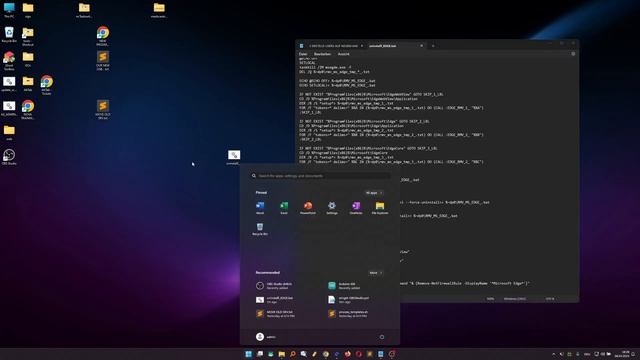Open Notepad settings gear
Viewport: 640px width, 360px height.
(x=573, y=54)
